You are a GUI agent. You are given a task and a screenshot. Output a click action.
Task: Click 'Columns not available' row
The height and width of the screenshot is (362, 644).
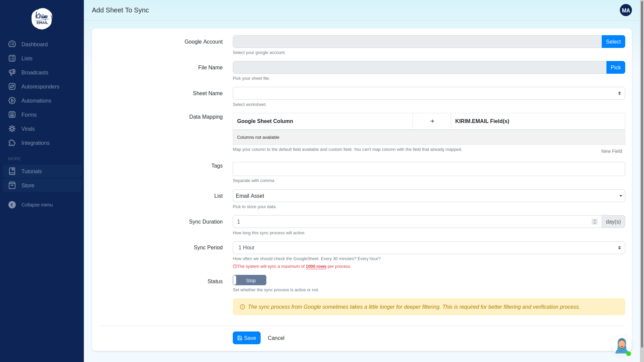click(429, 137)
